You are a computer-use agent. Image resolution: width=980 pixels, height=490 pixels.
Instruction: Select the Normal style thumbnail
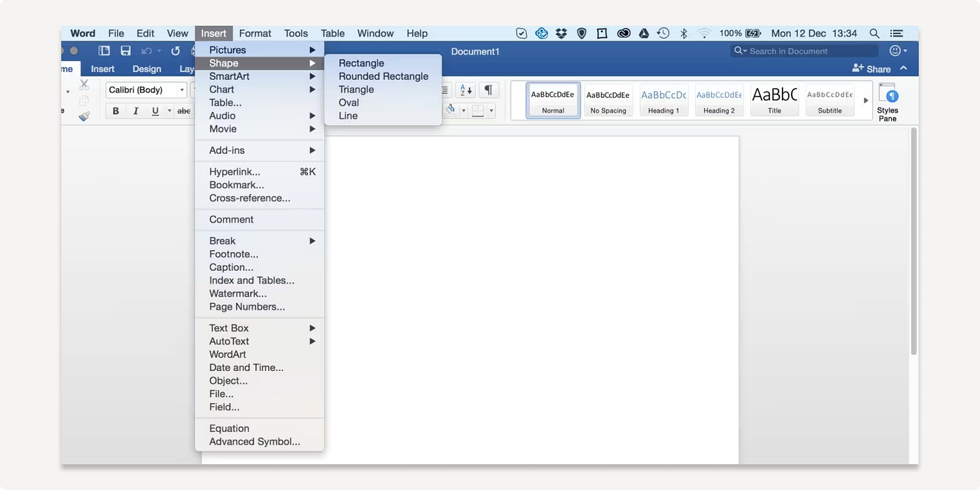pos(553,100)
